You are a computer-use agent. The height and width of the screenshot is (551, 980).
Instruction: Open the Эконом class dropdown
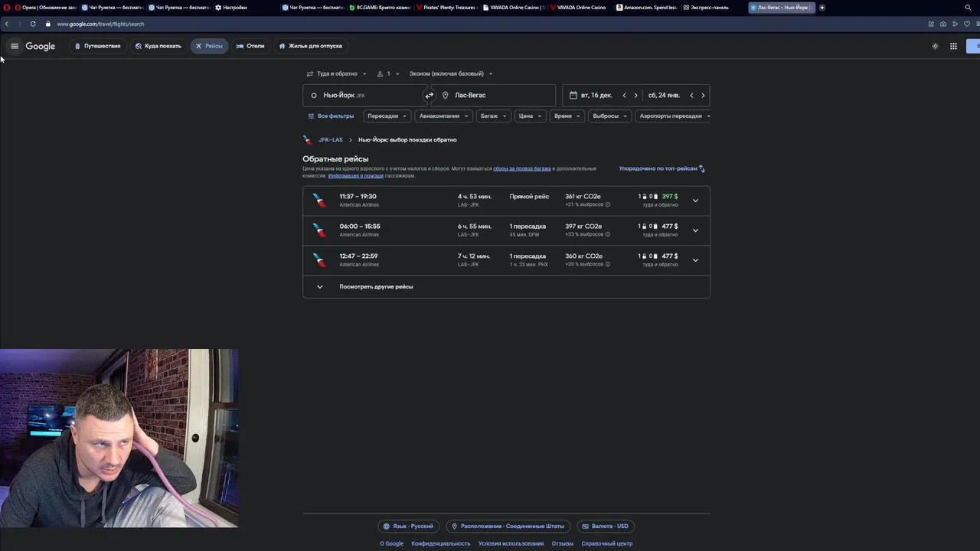click(451, 74)
